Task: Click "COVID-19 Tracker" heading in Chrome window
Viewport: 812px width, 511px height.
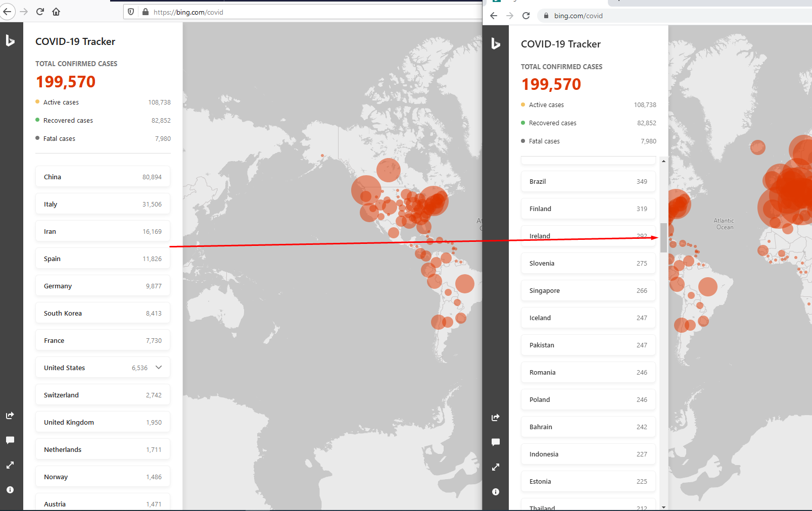Action: [561, 44]
